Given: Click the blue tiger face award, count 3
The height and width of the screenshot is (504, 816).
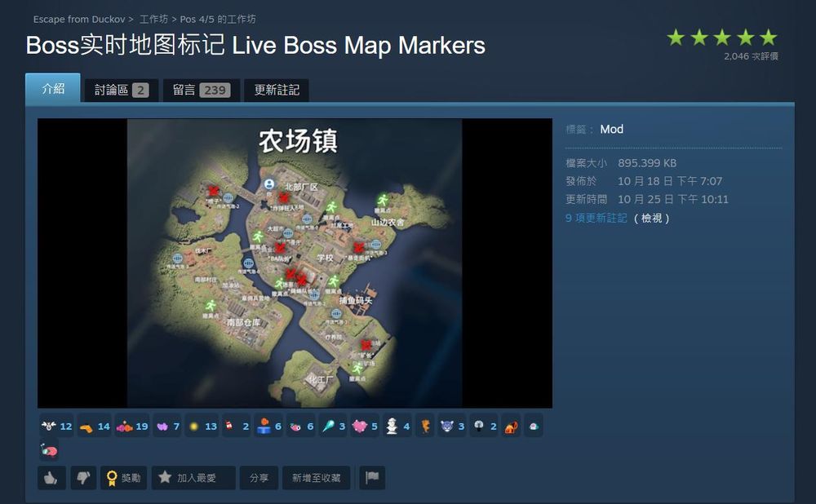Looking at the screenshot, I should click(452, 427).
